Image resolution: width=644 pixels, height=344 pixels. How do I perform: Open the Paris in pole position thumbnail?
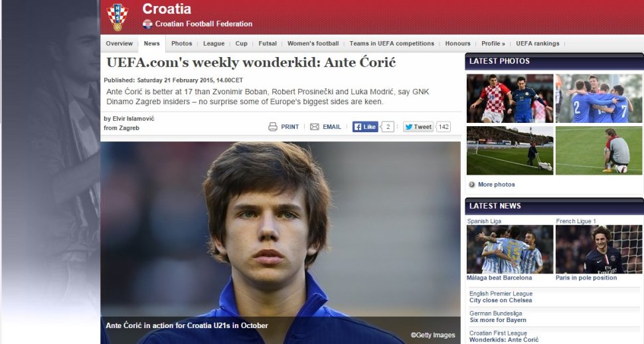pos(599,249)
